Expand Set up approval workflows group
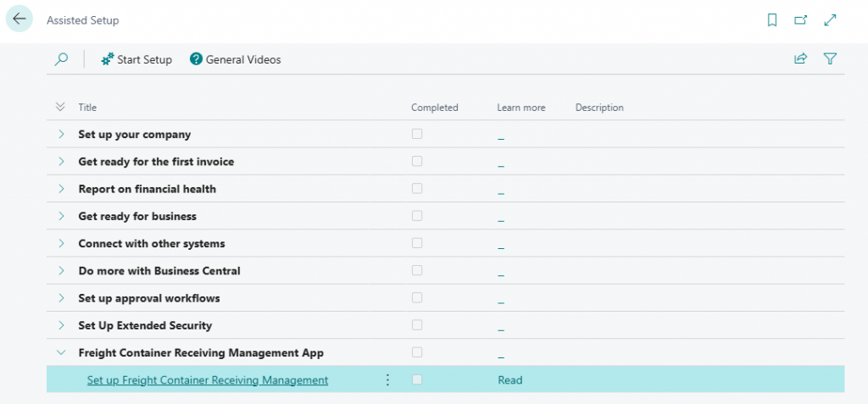 pyautogui.click(x=61, y=298)
